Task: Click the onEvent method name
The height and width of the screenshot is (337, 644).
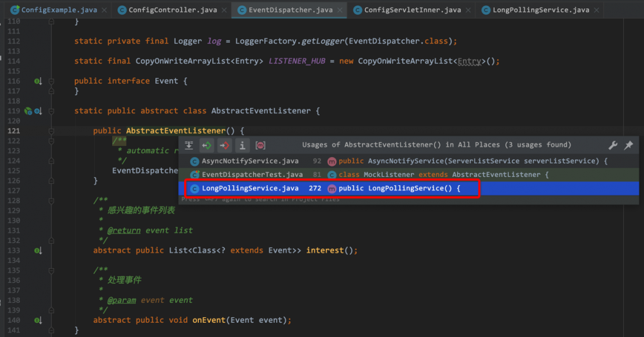Action: click(x=209, y=320)
